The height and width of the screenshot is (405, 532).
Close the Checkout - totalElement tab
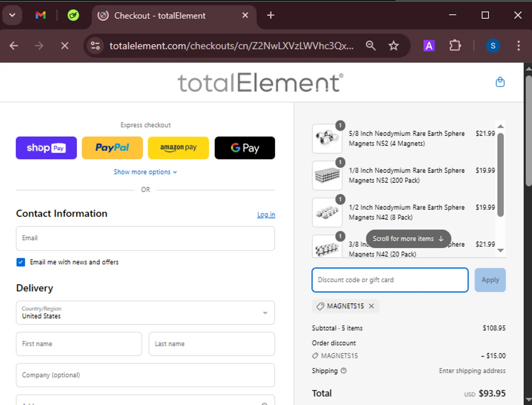point(245,15)
